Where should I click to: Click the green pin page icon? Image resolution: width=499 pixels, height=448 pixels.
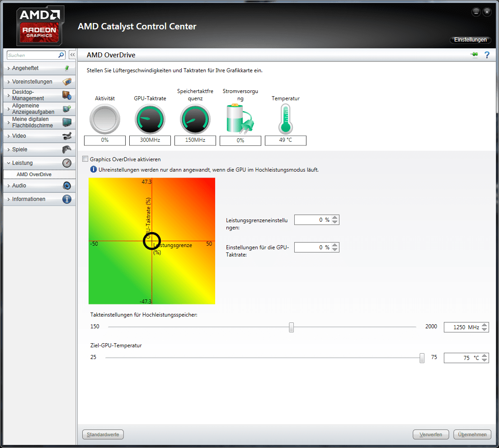tap(474, 55)
